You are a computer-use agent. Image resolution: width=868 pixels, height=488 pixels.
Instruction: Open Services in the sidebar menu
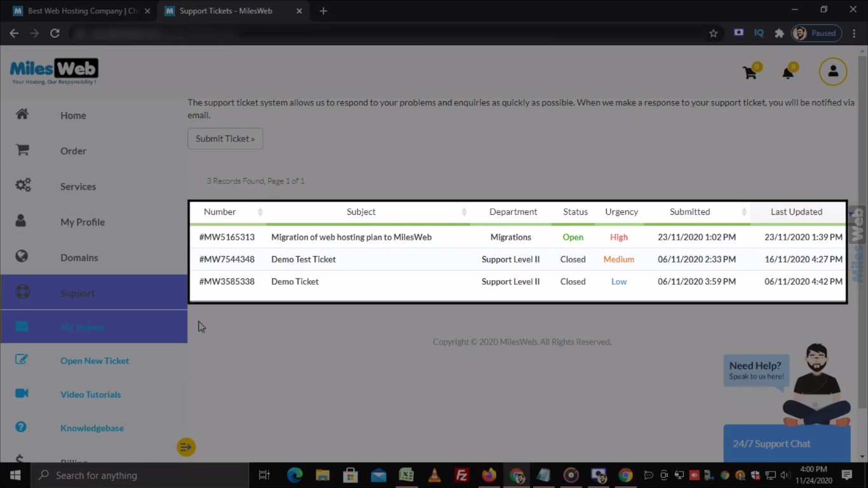(x=78, y=186)
